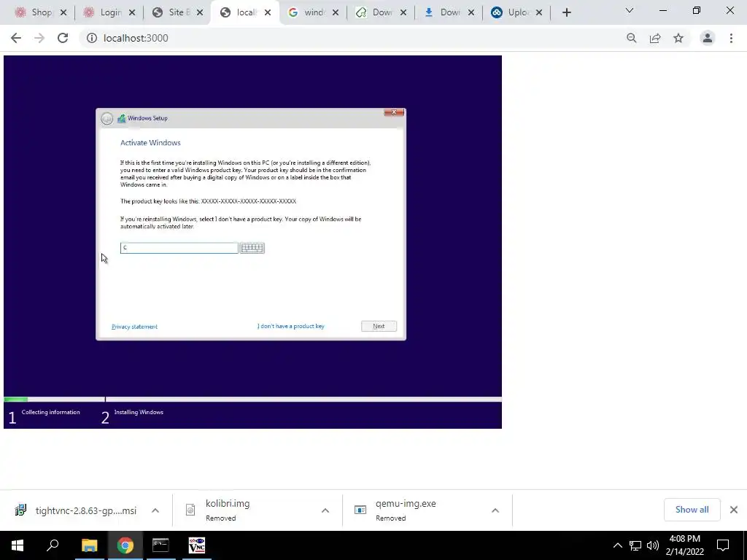Reload the localhost page

pos(63,38)
